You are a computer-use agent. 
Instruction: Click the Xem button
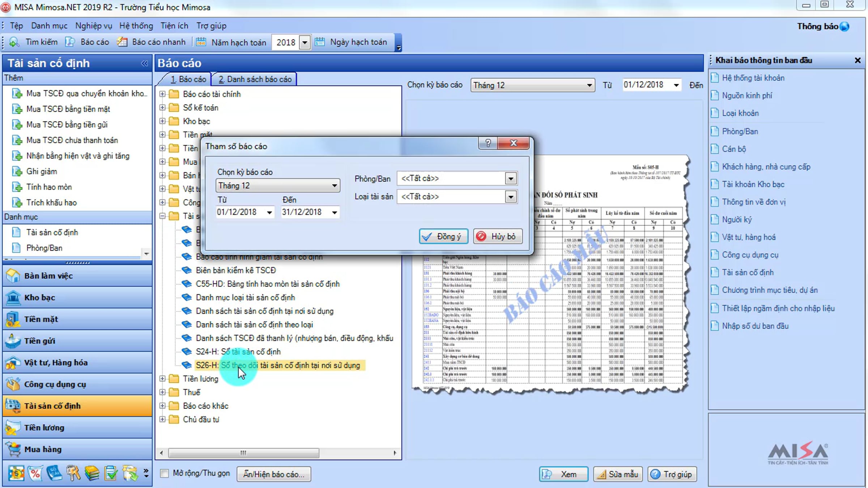pos(563,474)
